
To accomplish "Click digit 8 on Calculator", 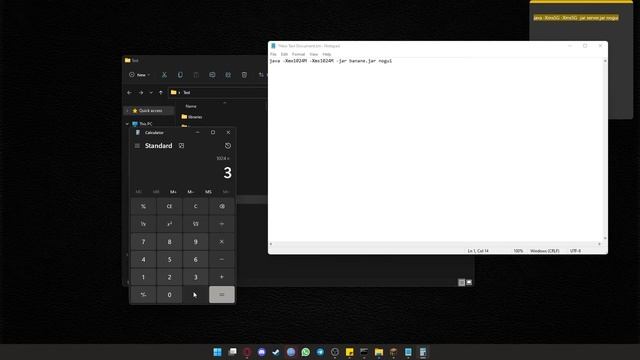I will tap(169, 242).
